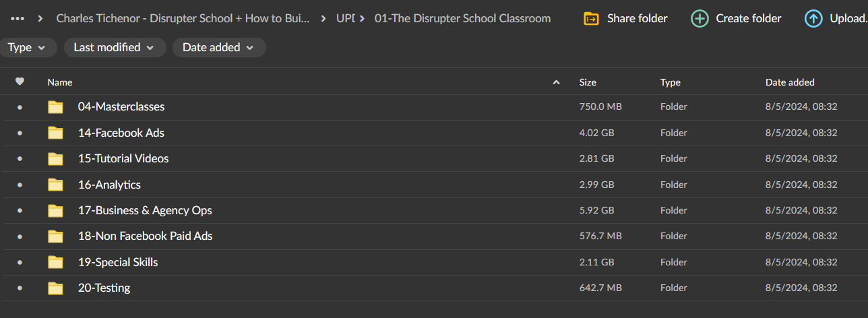Expand the breadcrumb ellipsis menu

pos(18,19)
